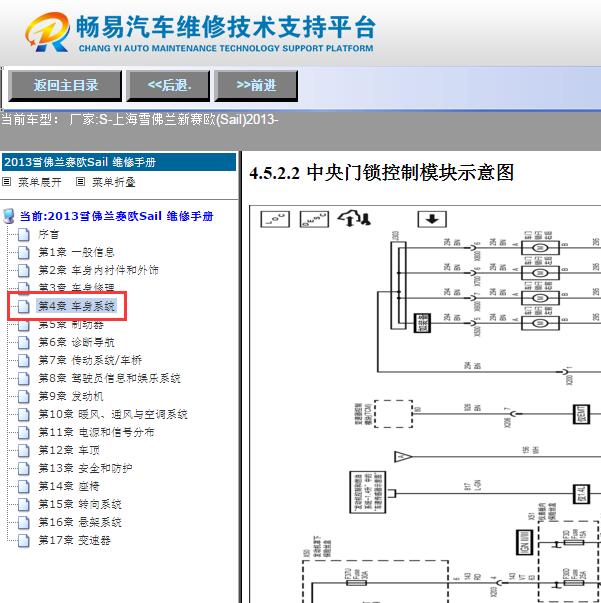Click the page icon beside 第13章 安全和防护
601x603 pixels.
point(23,468)
